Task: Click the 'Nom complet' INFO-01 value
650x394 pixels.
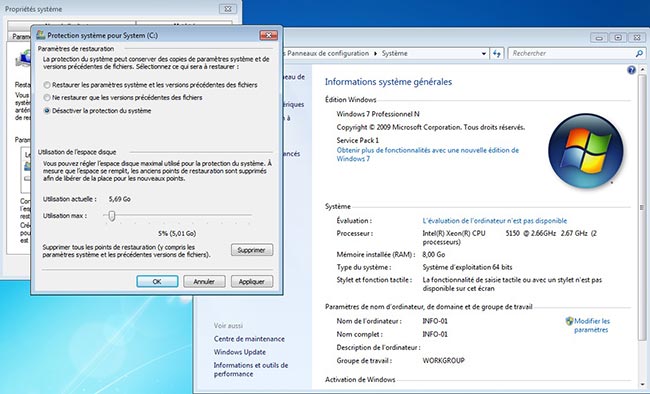Action: pyautogui.click(x=435, y=334)
